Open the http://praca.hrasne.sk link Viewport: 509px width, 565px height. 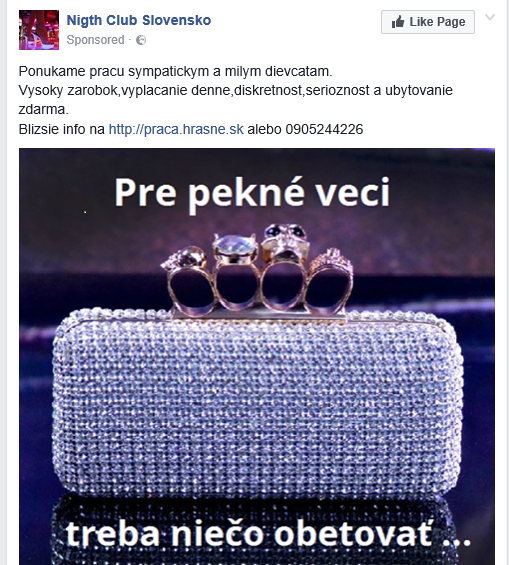[176, 129]
